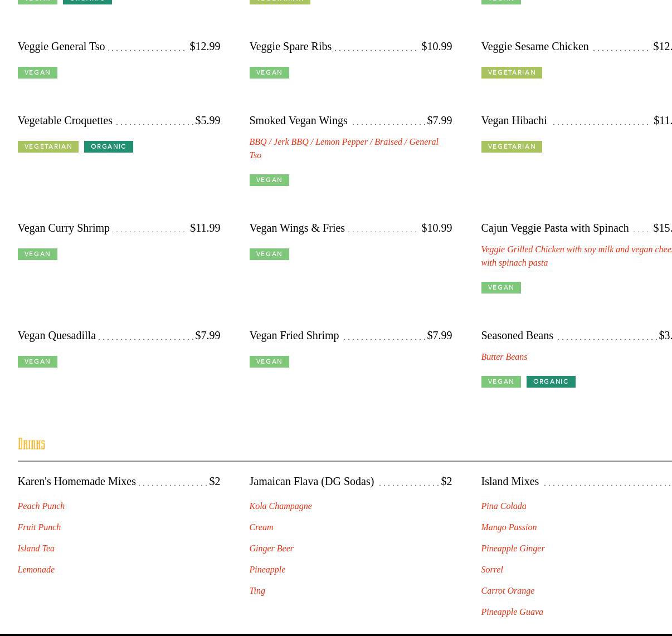
Task: Click the Vegan Quesadilla item title
Action: tap(57, 335)
